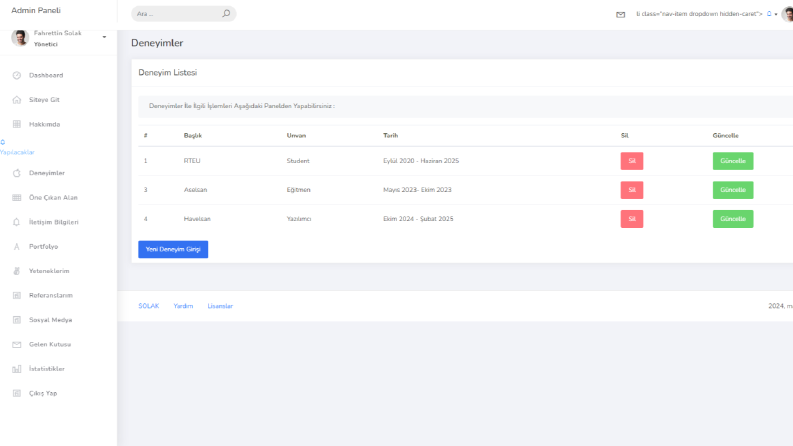Click the Portfolyo icon
The height and width of the screenshot is (446, 793).
click(17, 247)
